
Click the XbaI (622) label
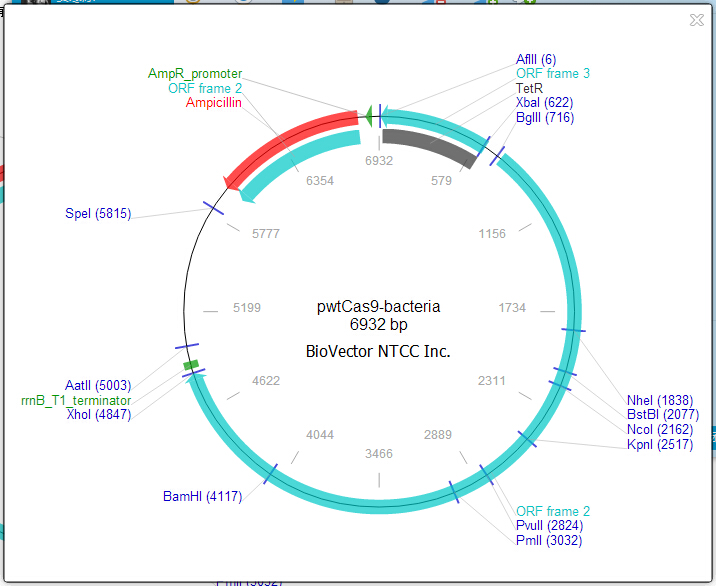[544, 103]
